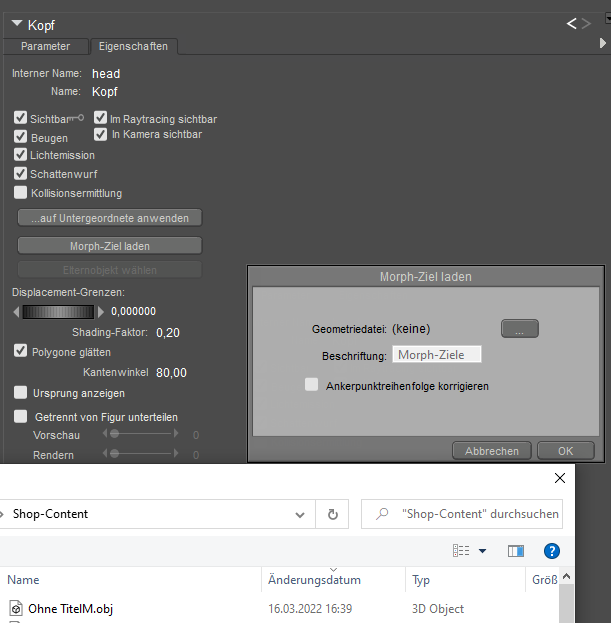Viewport: 611px width, 623px height.
Task: Click the Beschriftung text field
Action: click(x=437, y=354)
